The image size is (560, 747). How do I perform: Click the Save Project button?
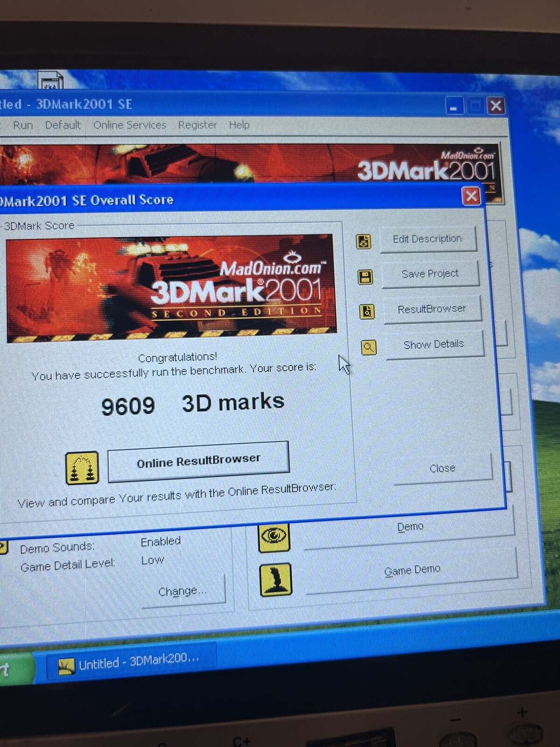click(x=430, y=274)
